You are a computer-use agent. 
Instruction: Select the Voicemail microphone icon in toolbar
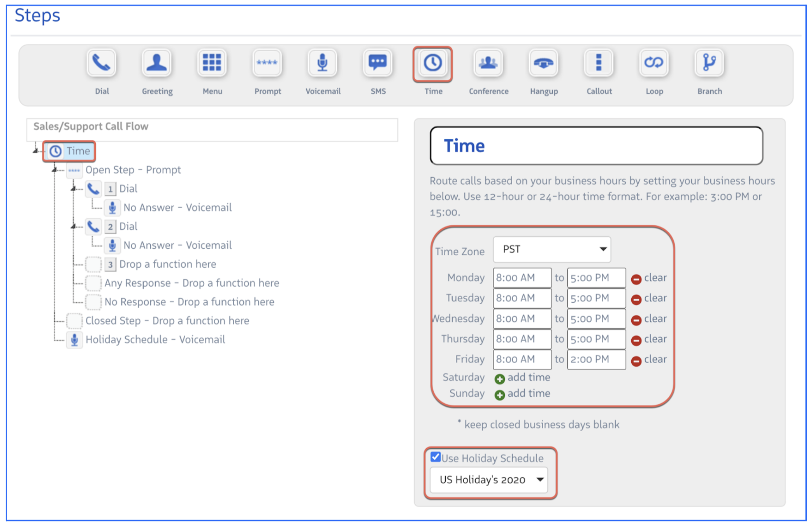(323, 63)
